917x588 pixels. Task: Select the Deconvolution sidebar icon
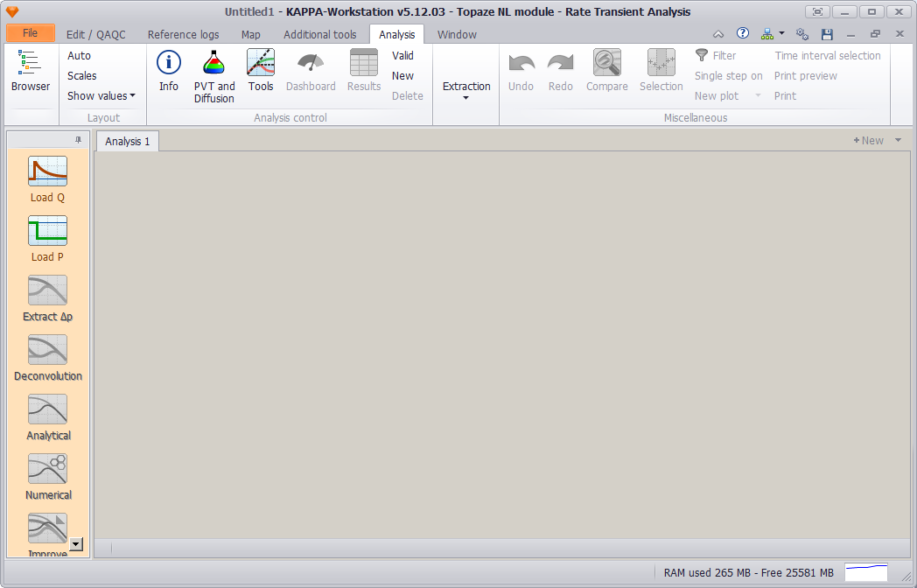(47, 350)
